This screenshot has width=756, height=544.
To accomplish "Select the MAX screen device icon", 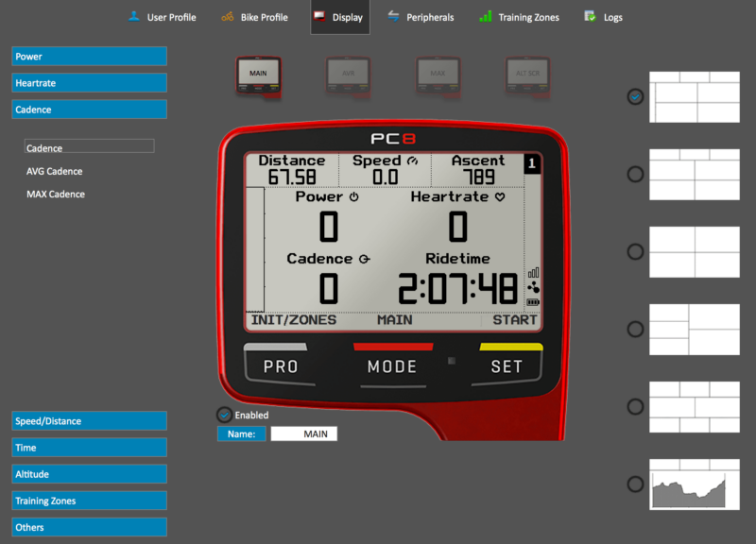I will tap(438, 77).
